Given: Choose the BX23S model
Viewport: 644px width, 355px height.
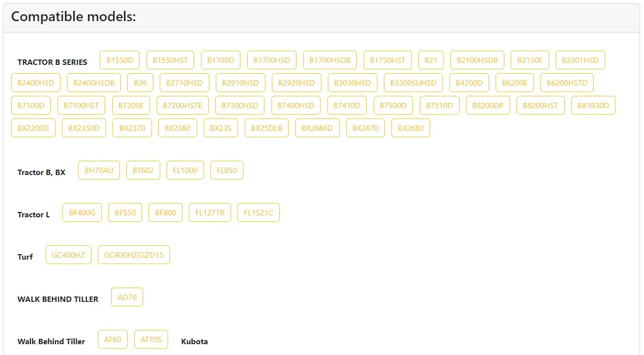Looking at the screenshot, I should [x=221, y=128].
